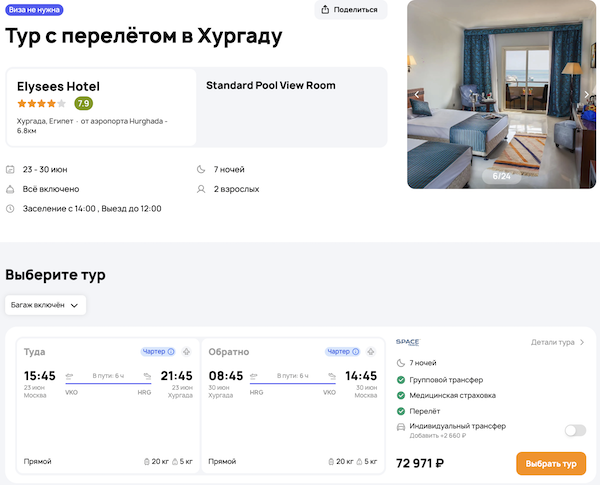The image size is (600, 485).
Task: Click the 5 кг hand luggage on Обратно flight
Action: [x=367, y=462]
